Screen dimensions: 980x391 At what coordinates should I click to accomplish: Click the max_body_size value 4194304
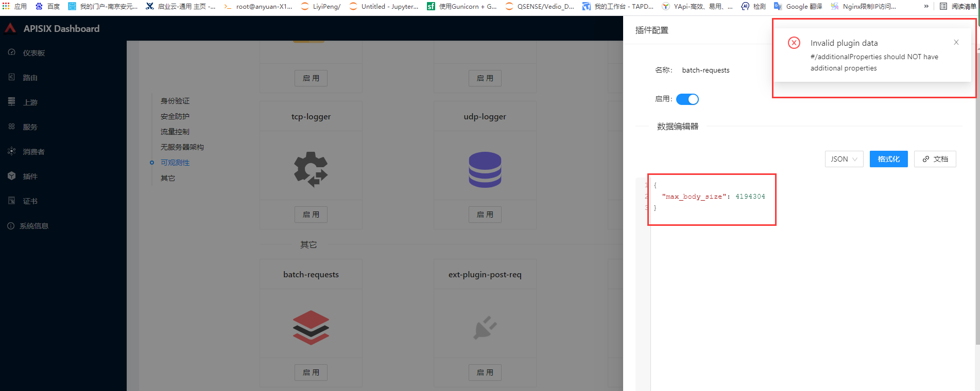(750, 197)
